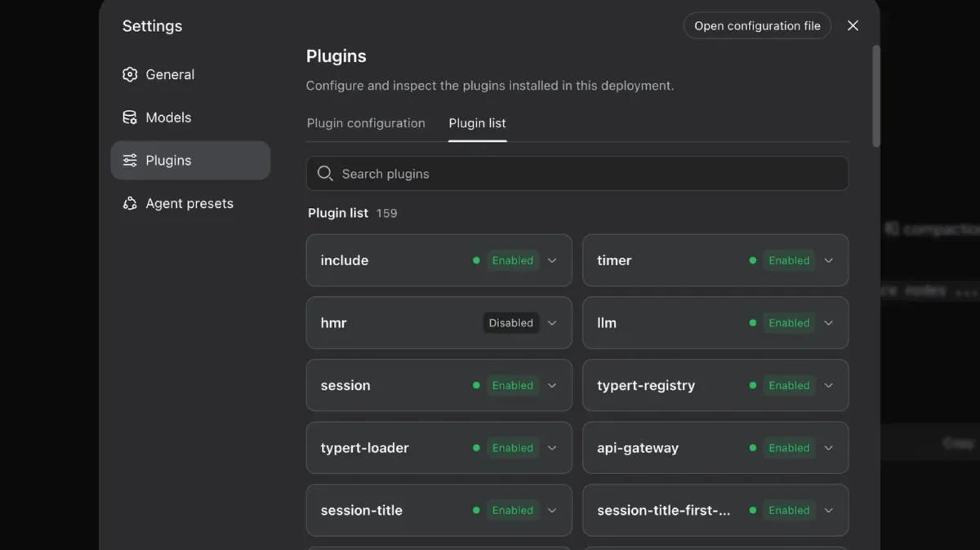Focus the Search plugins field
The height and width of the screenshot is (550, 980).
[x=577, y=174]
